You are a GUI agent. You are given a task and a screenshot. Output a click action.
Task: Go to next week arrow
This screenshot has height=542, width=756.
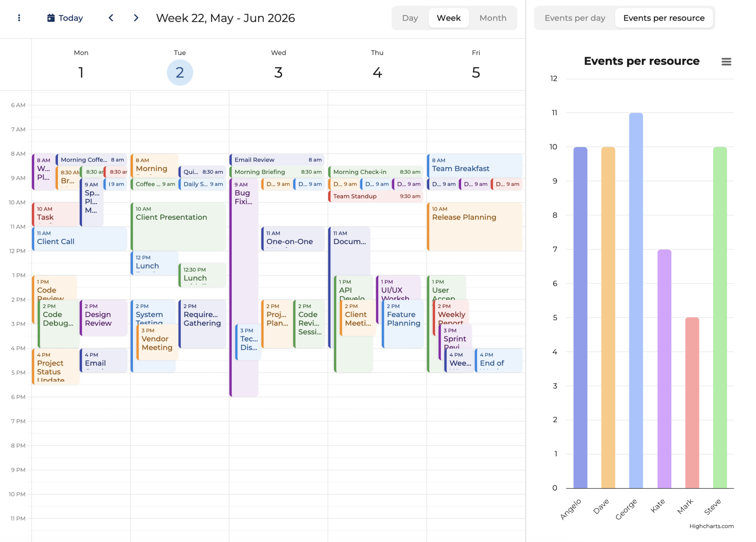(x=136, y=18)
